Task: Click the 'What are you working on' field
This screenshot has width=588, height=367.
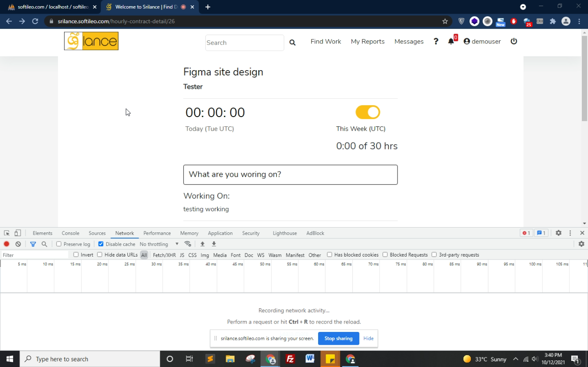Action: (x=290, y=175)
